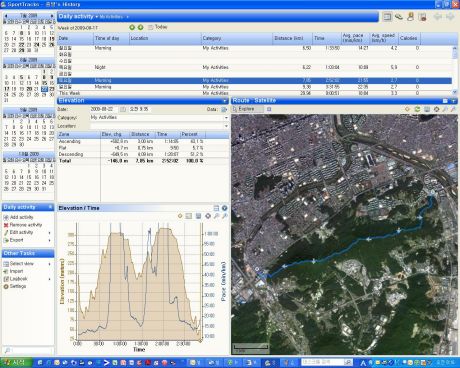The height and width of the screenshot is (368, 460).
Task: Go to next week with green arrow
Action: tap(141, 27)
